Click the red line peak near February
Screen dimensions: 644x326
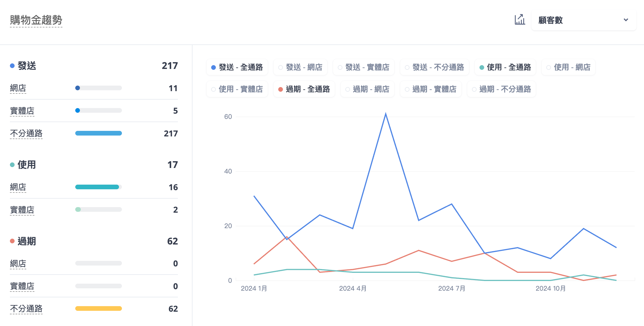[x=287, y=237]
